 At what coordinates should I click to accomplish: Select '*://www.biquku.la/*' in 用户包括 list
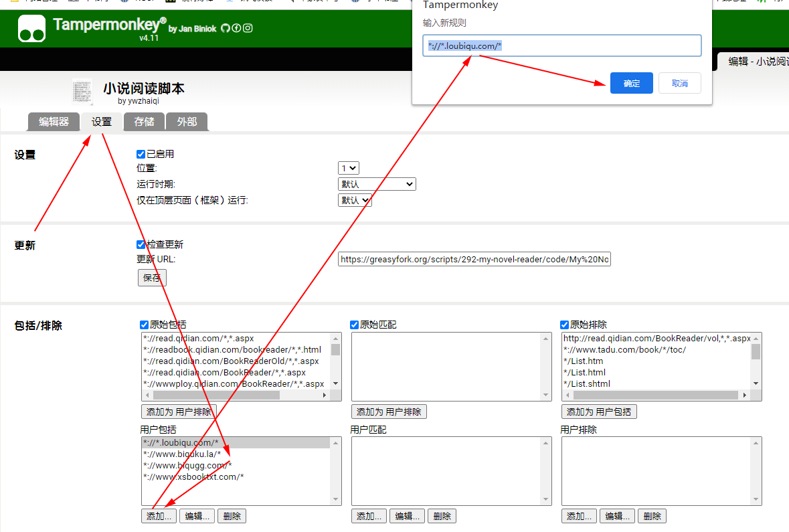[236, 454]
